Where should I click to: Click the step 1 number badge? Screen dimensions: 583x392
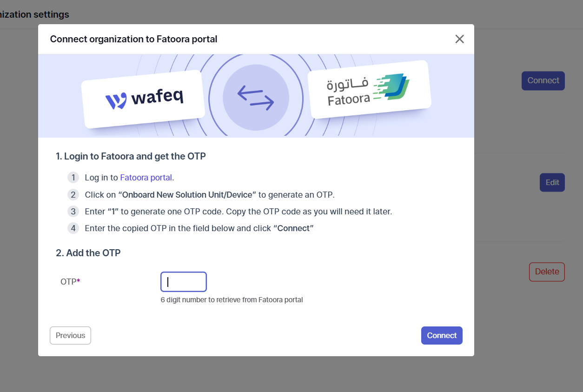73,178
